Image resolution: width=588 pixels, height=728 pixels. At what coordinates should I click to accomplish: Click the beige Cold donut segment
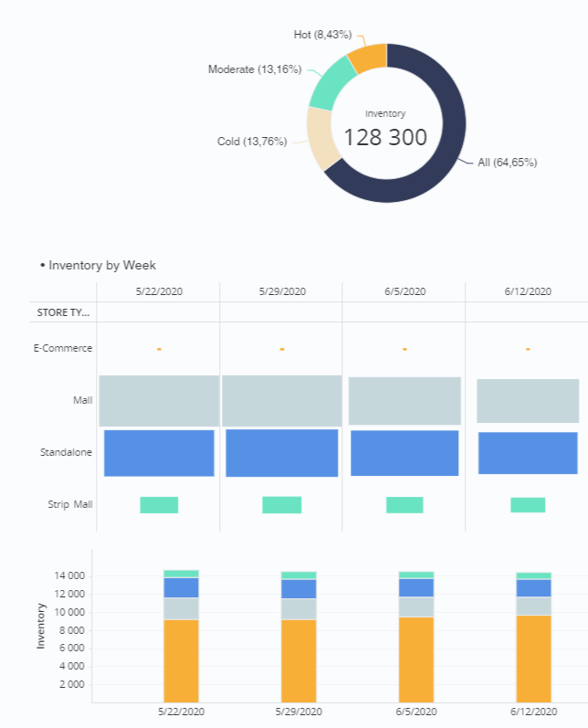tap(322, 137)
